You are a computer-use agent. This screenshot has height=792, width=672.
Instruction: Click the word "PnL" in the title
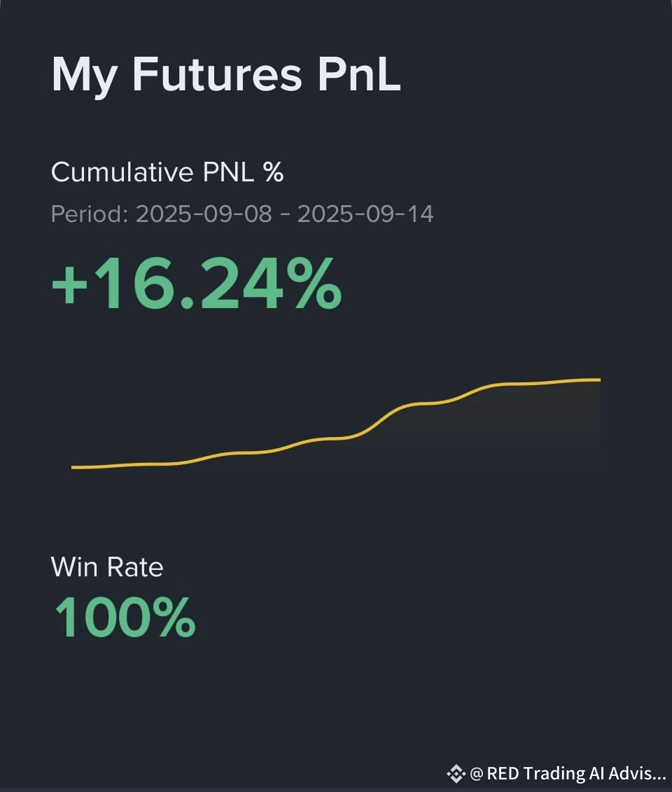coord(359,74)
